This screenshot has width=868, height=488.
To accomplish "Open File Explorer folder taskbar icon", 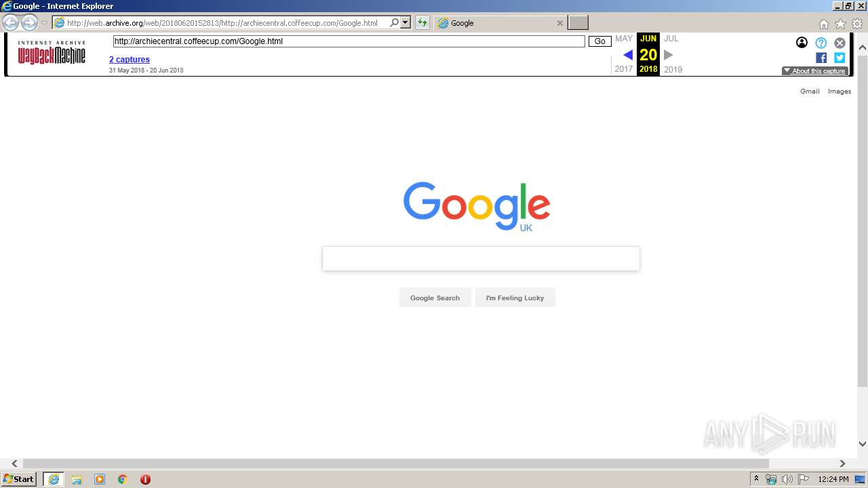I will click(x=77, y=479).
